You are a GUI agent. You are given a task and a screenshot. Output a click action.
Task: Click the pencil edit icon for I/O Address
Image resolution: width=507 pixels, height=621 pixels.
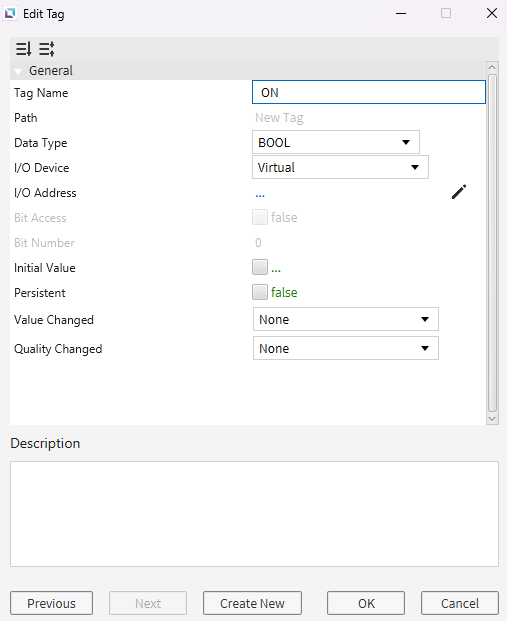point(459,192)
